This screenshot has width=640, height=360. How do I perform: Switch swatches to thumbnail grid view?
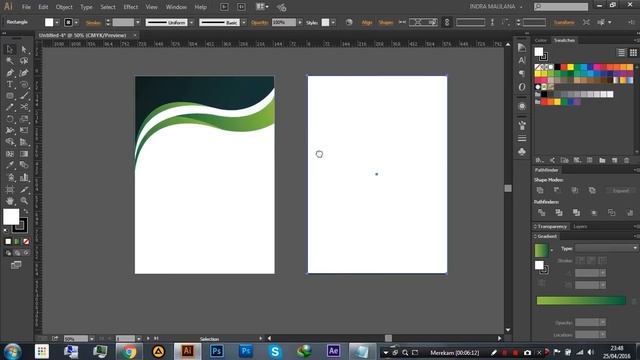click(x=633, y=53)
